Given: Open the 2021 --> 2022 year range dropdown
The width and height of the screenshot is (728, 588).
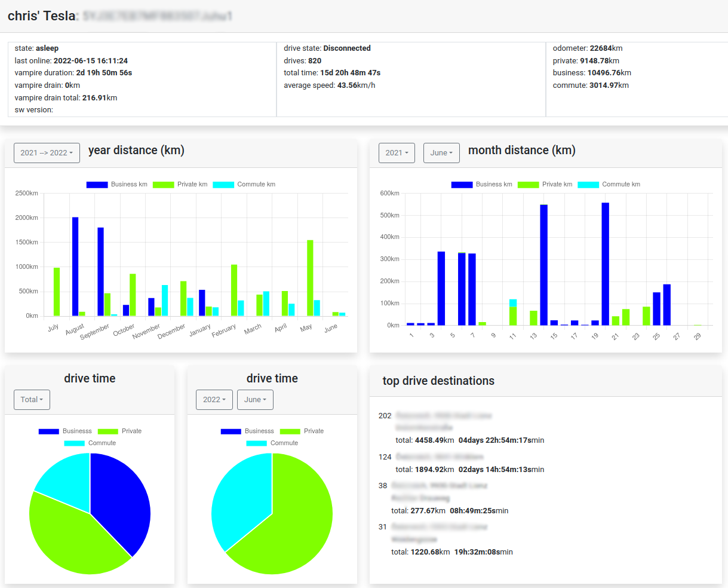Looking at the screenshot, I should (x=47, y=153).
